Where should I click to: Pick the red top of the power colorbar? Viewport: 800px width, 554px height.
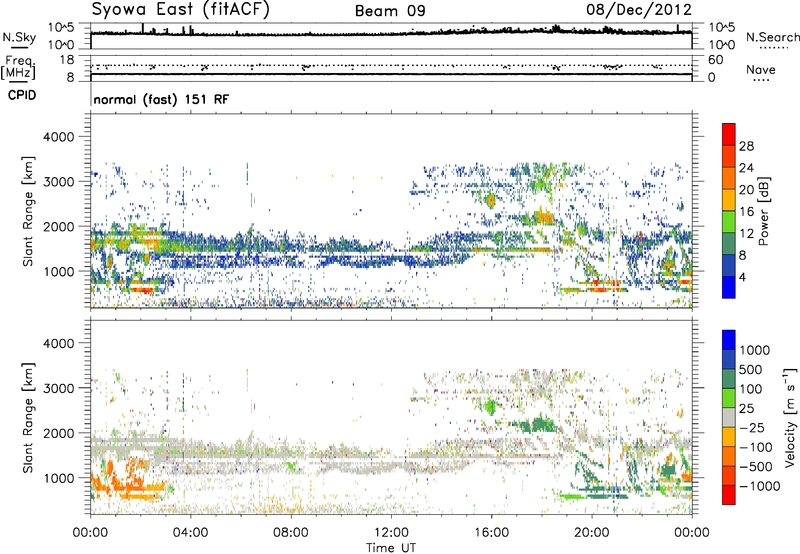point(729,133)
